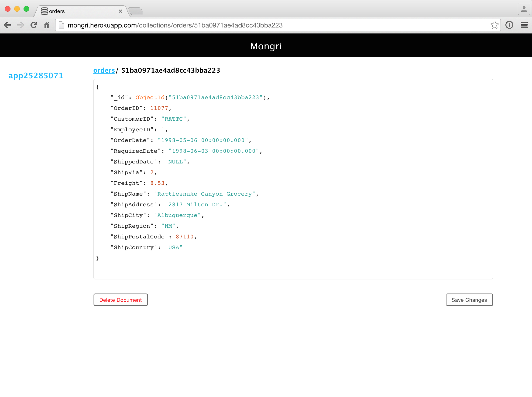The width and height of the screenshot is (532, 397).
Task: Go to the browser home page
Action: [47, 25]
